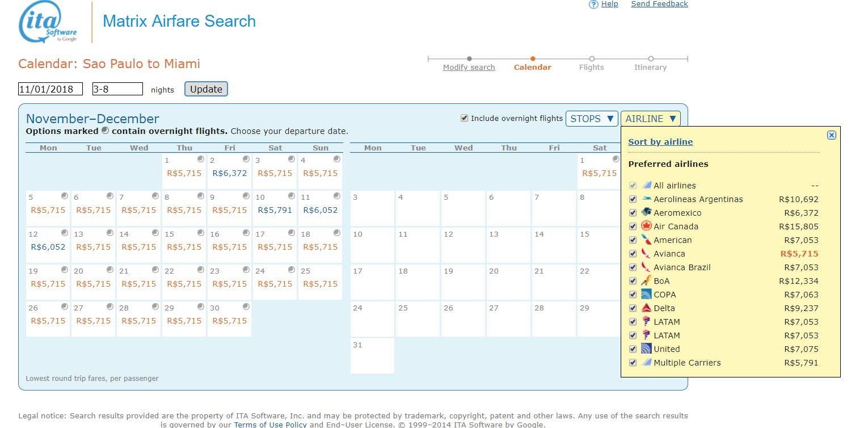Viewport: 868px width, 428px height.
Task: Open the Help link
Action: (x=610, y=4)
